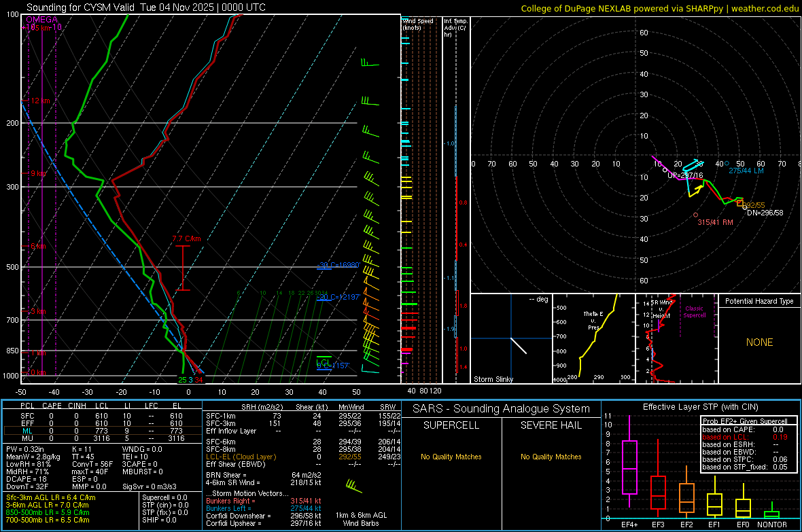802x532 pixels.
Task: Select the highlighted ML parcel row
Action: click(x=103, y=431)
